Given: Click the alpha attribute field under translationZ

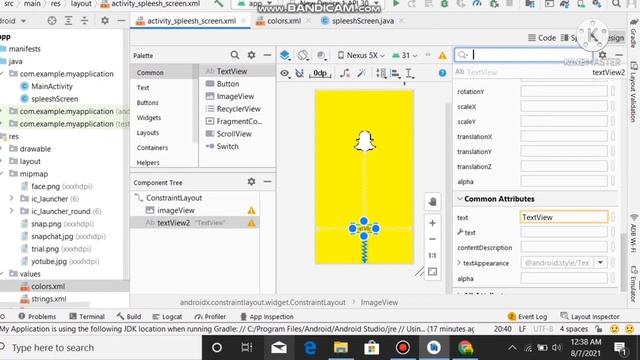Looking at the screenshot, I should [564, 182].
